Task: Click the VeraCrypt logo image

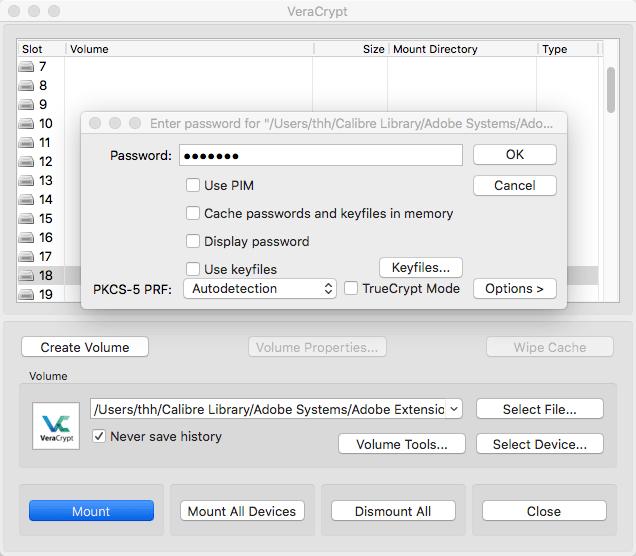Action: [x=56, y=426]
